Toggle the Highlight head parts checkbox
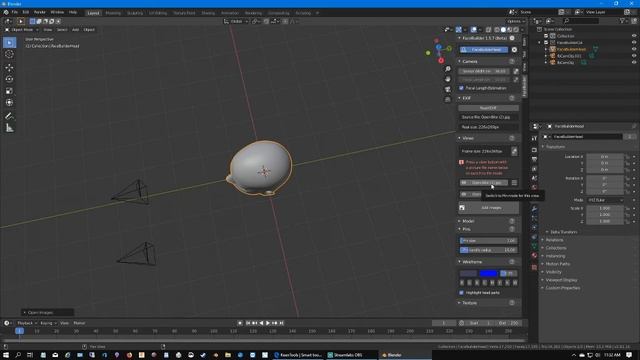Viewport: 640px width, 360px height. click(x=462, y=293)
